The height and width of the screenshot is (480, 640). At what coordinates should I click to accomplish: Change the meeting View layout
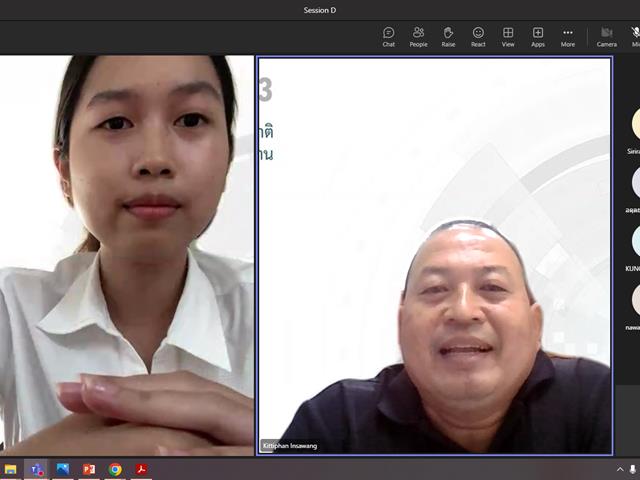point(508,37)
